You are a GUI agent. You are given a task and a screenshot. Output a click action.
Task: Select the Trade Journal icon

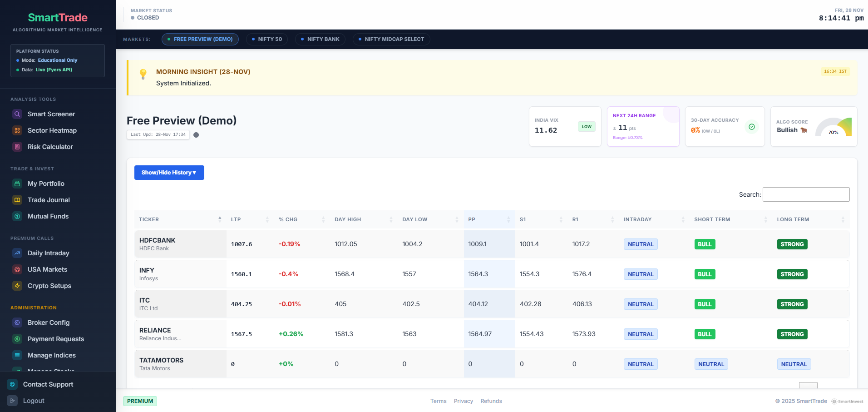(x=17, y=200)
